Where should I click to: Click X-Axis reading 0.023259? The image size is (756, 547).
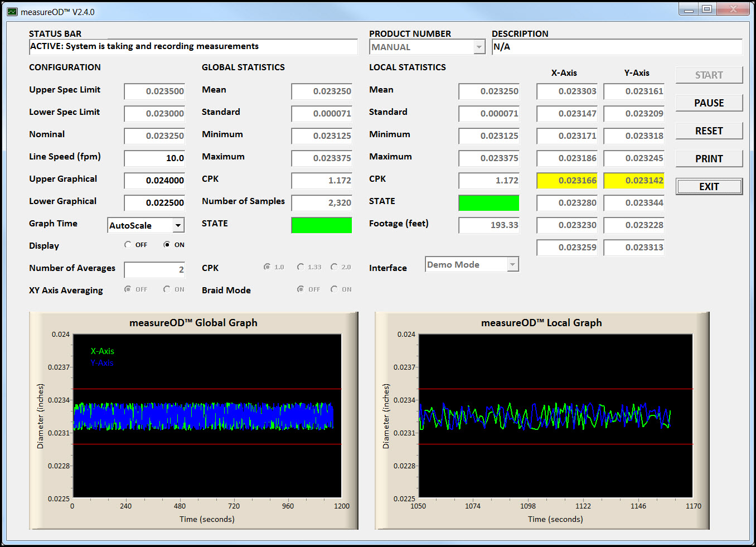[x=567, y=248]
